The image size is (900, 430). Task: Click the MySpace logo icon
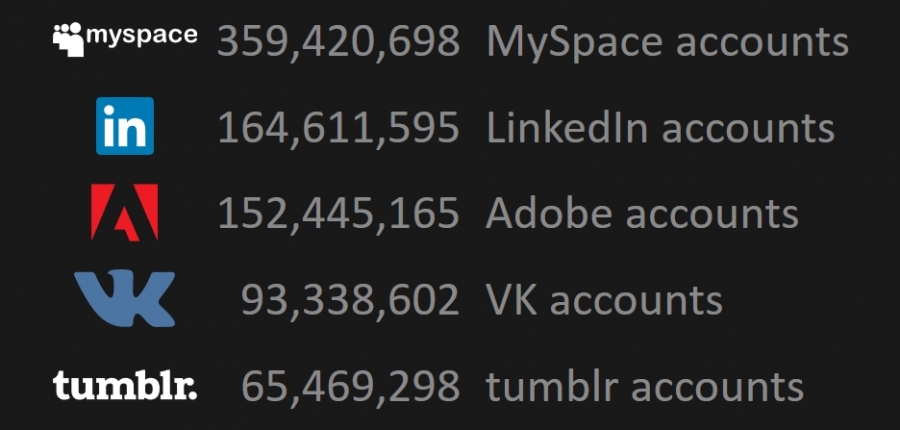(x=125, y=39)
